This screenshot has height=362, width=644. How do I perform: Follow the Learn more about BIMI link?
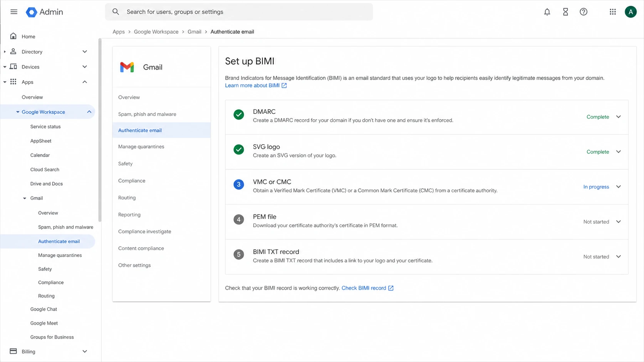coord(252,85)
